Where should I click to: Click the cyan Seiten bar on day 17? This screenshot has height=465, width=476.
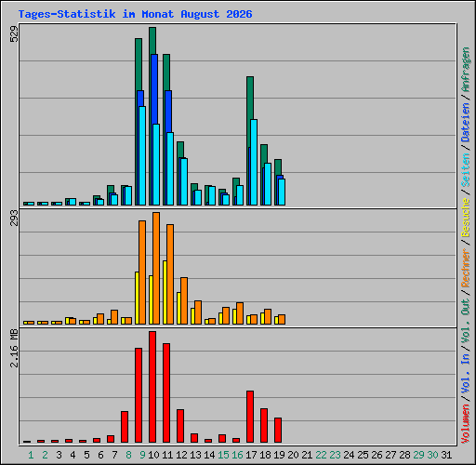pyautogui.click(x=254, y=162)
